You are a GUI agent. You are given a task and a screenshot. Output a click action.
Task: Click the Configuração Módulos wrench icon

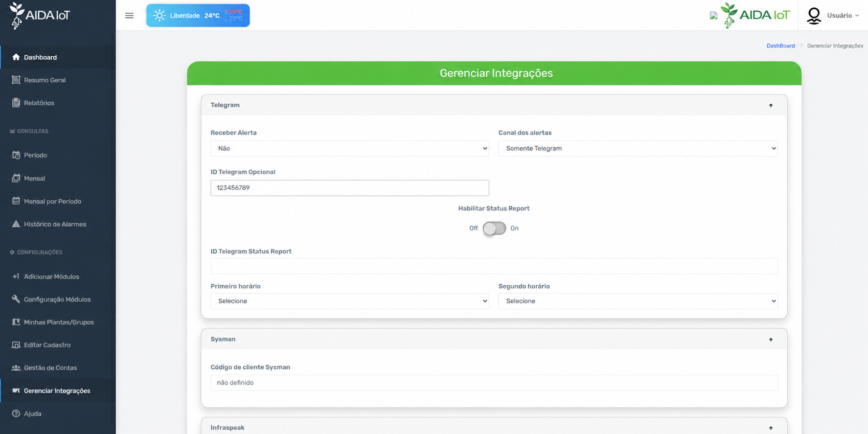(x=16, y=299)
